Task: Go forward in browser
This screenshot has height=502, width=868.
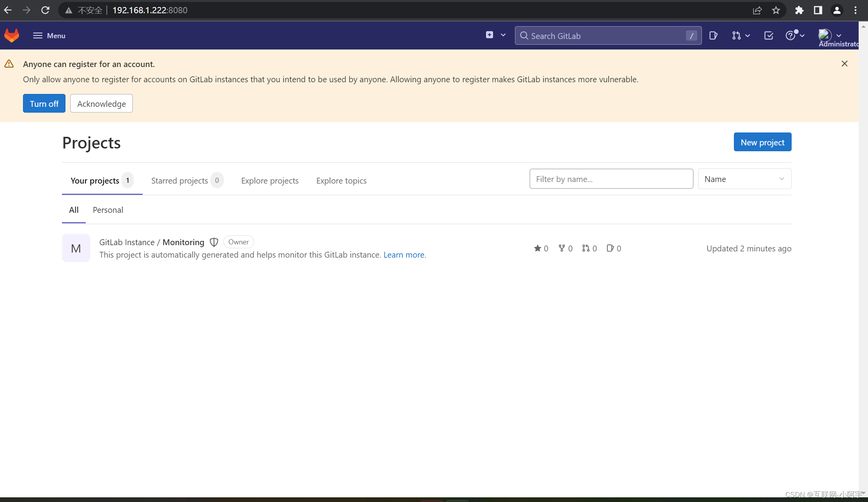Action: tap(27, 10)
